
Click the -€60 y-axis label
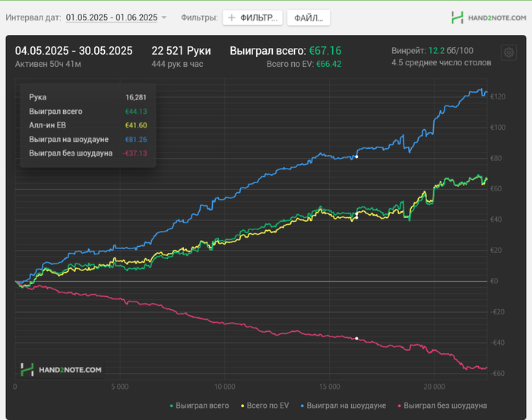tap(497, 374)
